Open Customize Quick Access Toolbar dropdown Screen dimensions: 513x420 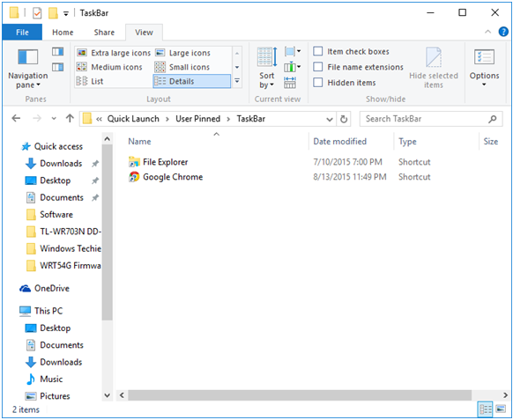click(x=66, y=13)
